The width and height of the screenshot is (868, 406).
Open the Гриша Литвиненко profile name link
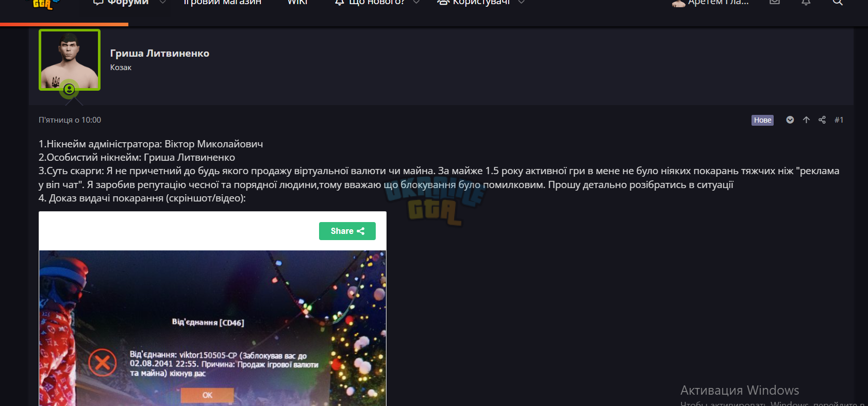160,53
